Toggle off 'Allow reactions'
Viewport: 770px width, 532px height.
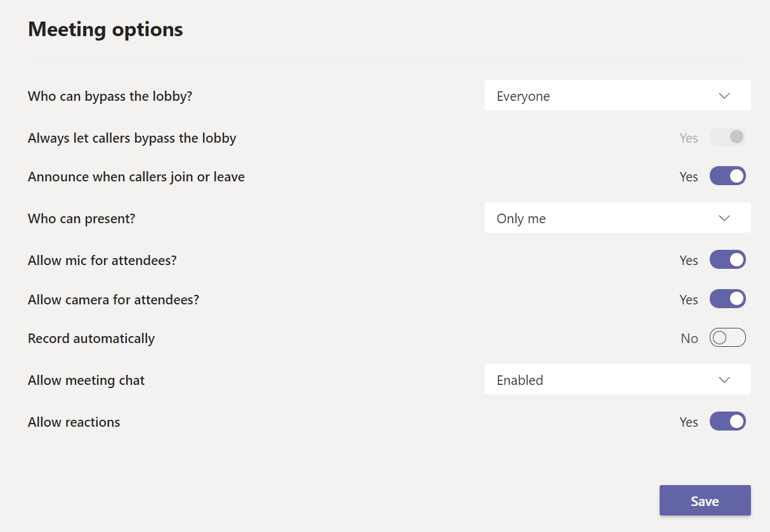(728, 421)
